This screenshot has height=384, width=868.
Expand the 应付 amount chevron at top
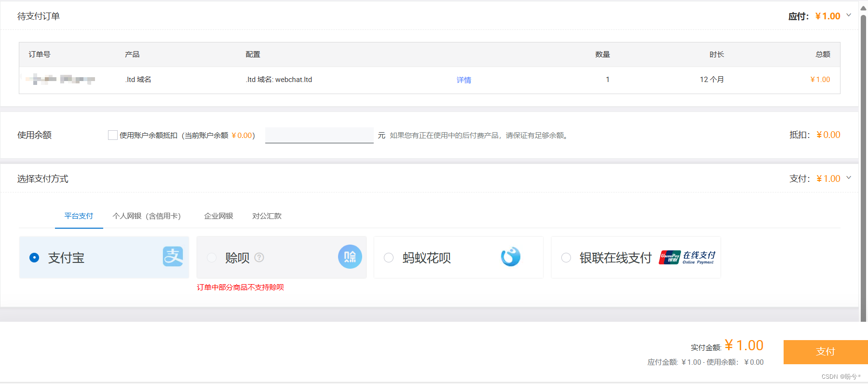tap(849, 15)
